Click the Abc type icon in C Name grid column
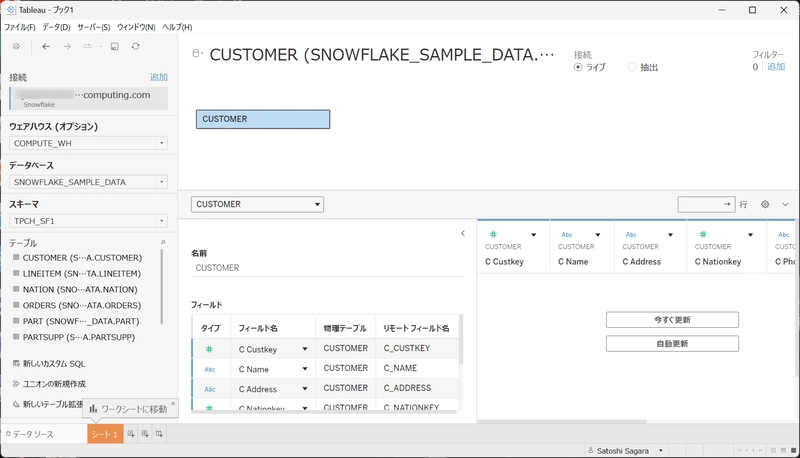Image resolution: width=800 pixels, height=458 pixels. [x=567, y=235]
